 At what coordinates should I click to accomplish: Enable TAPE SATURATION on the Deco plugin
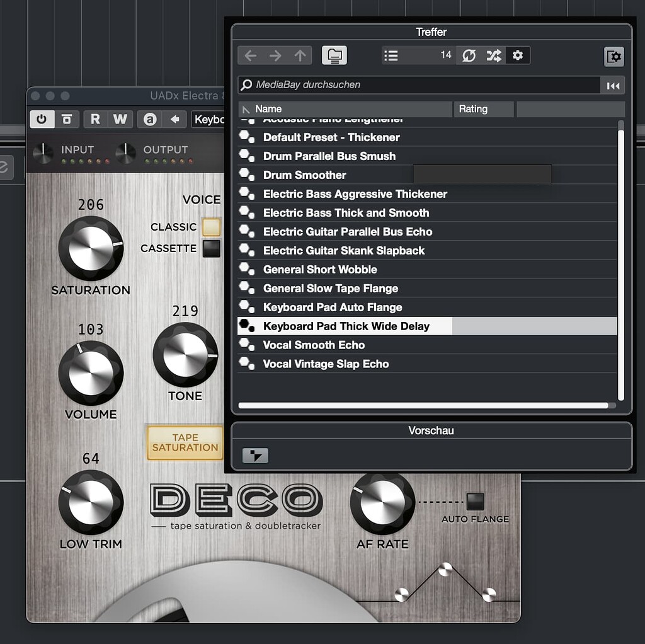(x=184, y=443)
